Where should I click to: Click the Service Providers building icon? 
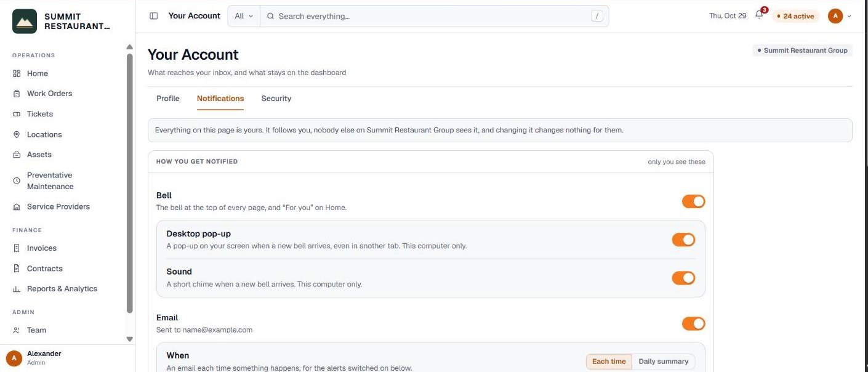17,207
